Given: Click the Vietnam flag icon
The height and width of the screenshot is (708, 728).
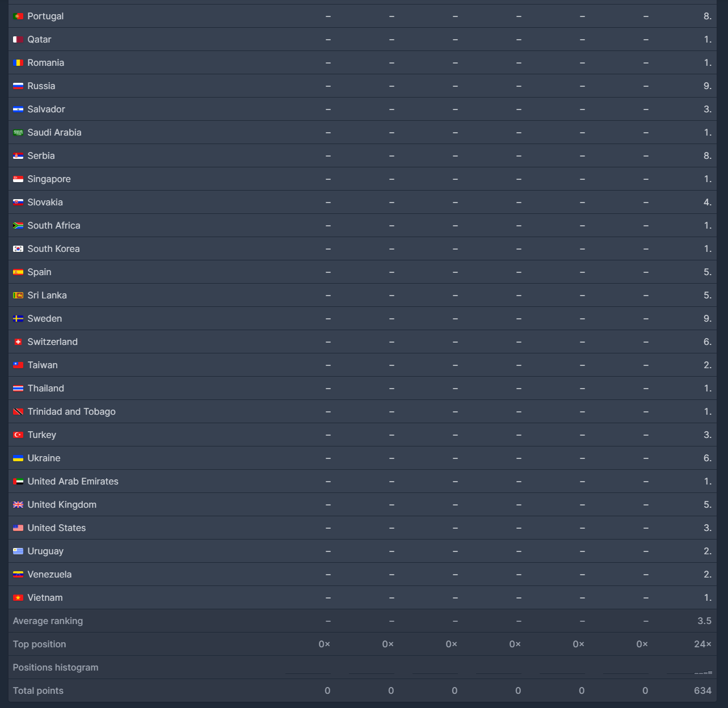Looking at the screenshot, I should click(18, 598).
